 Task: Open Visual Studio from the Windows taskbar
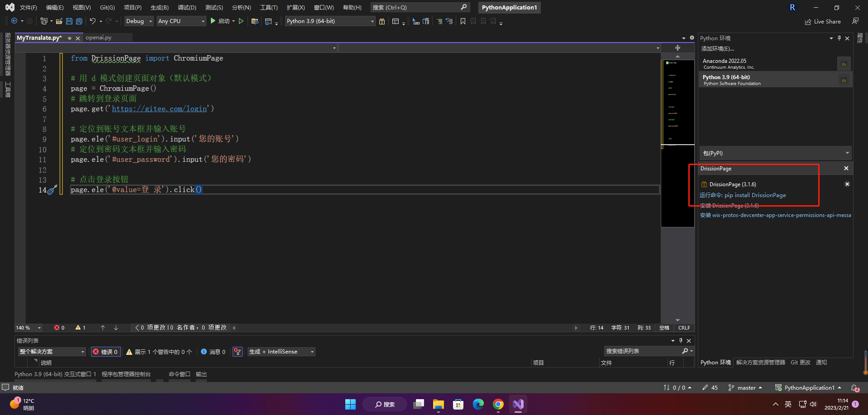pyautogui.click(x=518, y=404)
